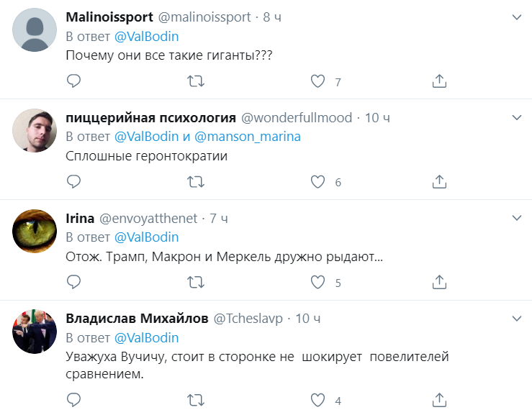The height and width of the screenshot is (415, 532).
Task: Retweet Владислав Михайлов's tweet
Action: click(195, 399)
